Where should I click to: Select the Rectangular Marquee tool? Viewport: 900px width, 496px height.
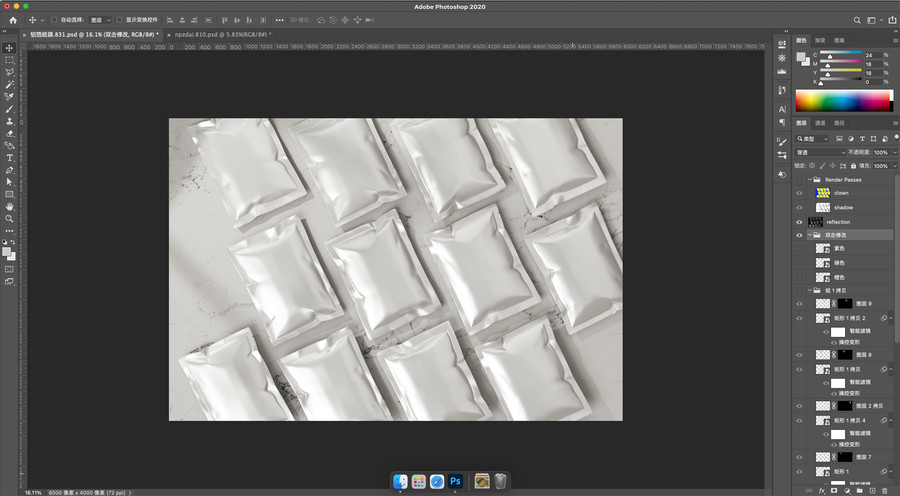[x=9, y=60]
